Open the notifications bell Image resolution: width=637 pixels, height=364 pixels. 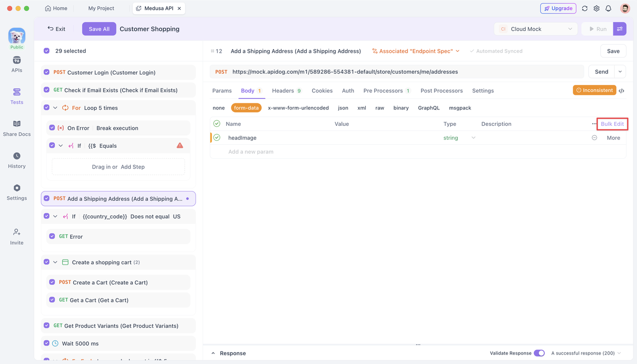(x=609, y=8)
